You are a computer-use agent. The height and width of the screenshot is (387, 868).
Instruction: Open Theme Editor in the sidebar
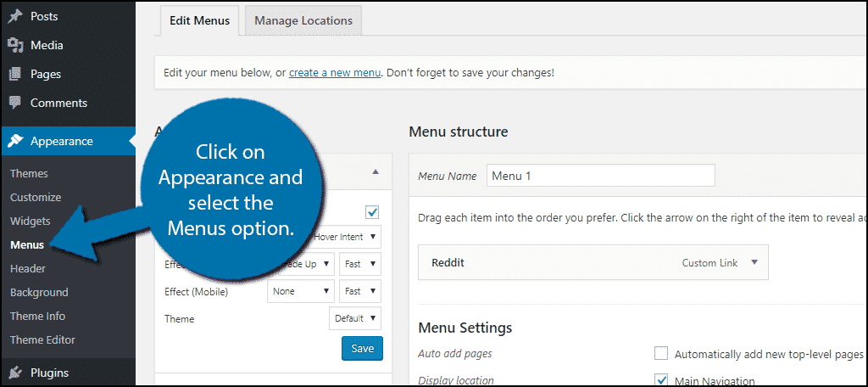(42, 339)
